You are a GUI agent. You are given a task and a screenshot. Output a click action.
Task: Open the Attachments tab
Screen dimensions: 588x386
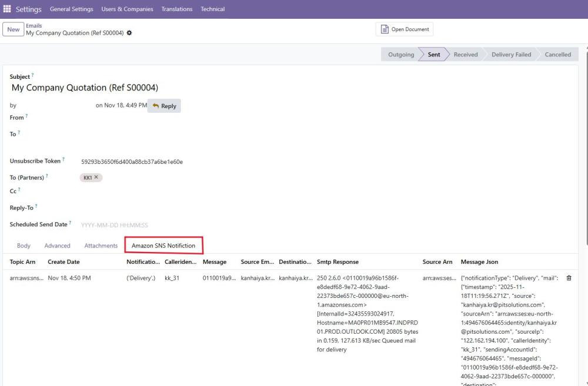coord(101,246)
